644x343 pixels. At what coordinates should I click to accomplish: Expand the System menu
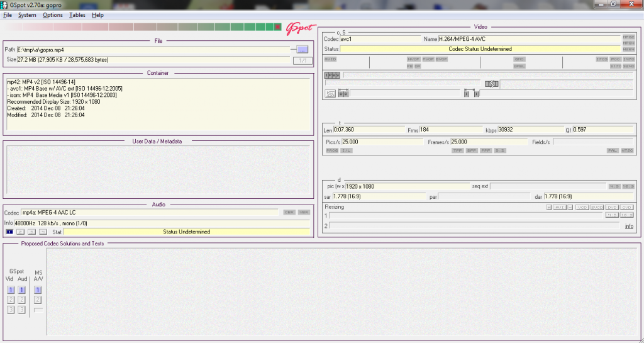(27, 15)
